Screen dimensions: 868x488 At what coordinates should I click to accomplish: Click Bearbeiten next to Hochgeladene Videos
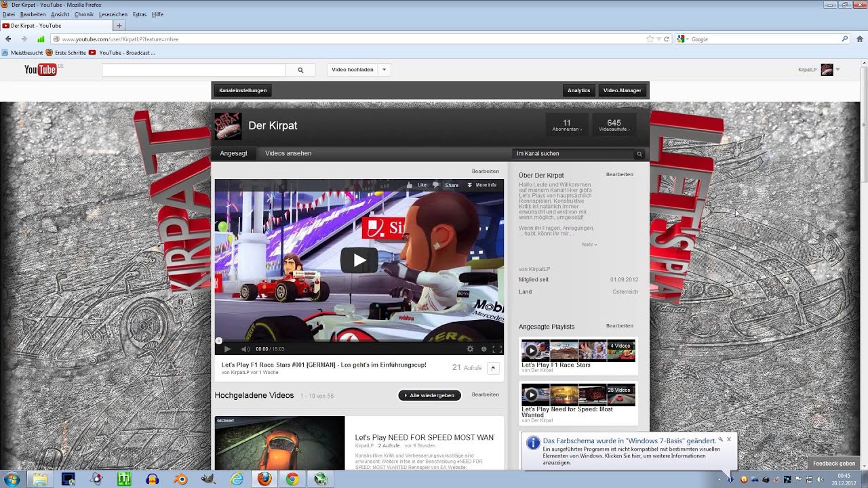(x=486, y=394)
